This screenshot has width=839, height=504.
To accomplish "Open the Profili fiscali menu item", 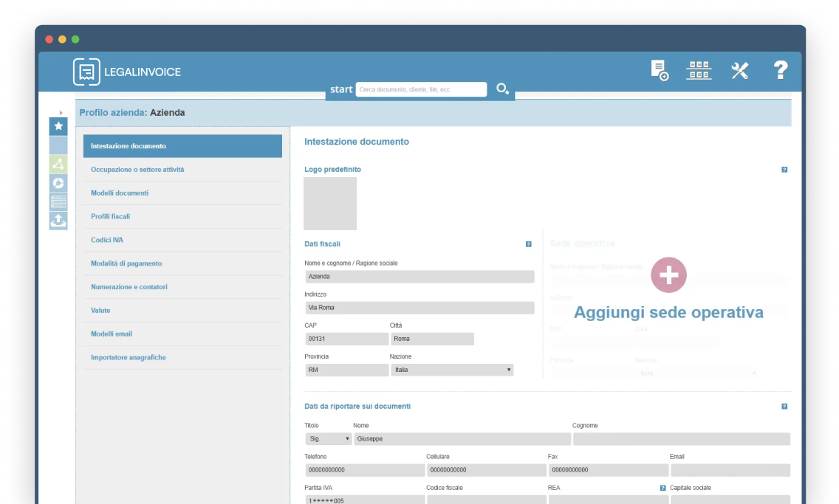I will click(111, 216).
